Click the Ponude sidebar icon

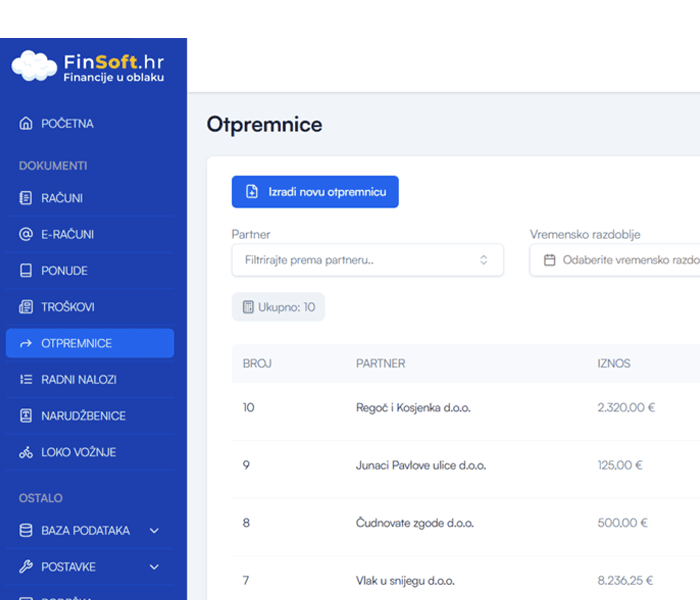26,271
